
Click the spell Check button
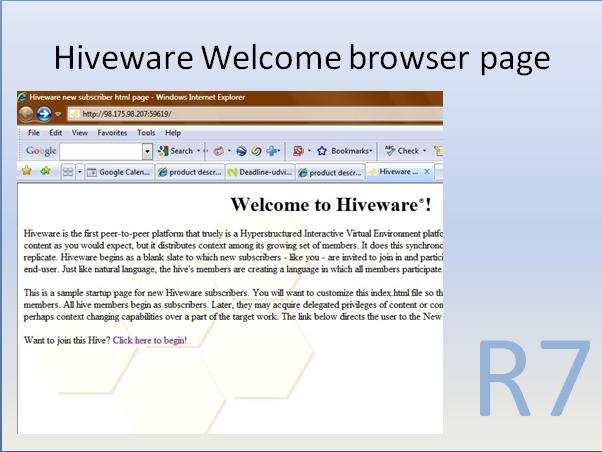402,151
